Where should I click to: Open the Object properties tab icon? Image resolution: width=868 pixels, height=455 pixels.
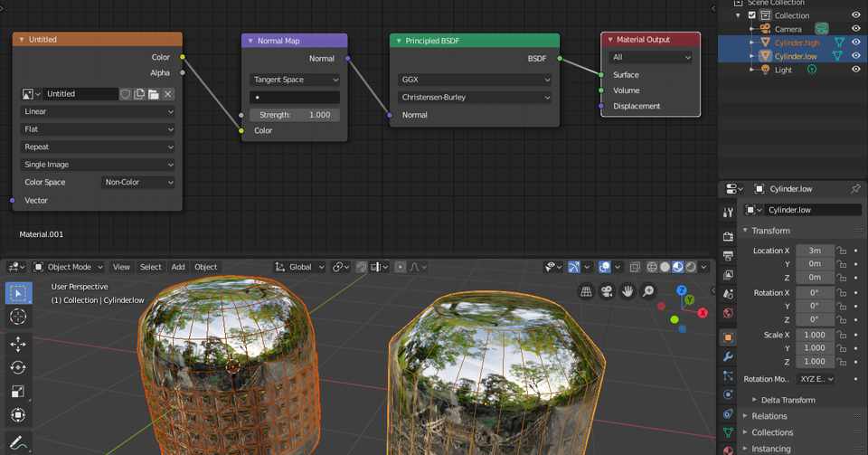[x=728, y=337]
